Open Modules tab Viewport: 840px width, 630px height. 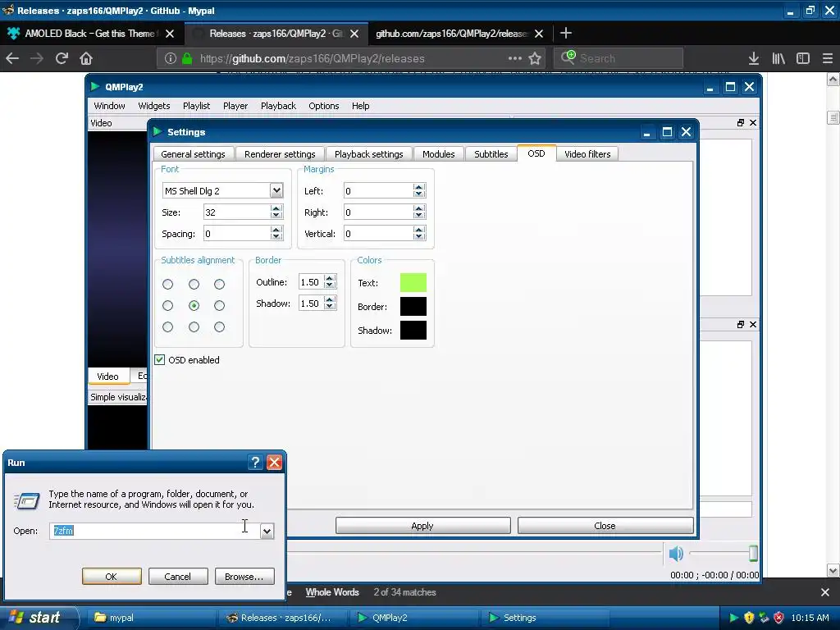coord(438,153)
